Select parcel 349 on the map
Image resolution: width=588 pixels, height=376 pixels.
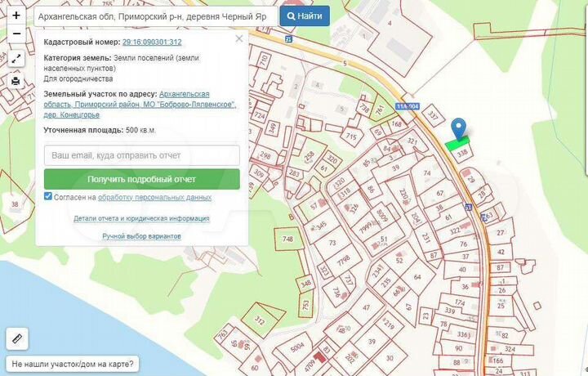pos(272,128)
